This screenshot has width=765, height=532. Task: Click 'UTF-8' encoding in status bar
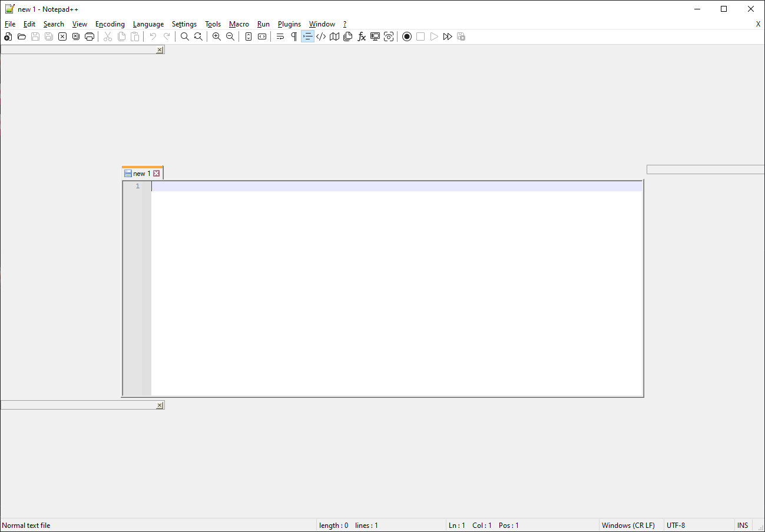pos(676,526)
